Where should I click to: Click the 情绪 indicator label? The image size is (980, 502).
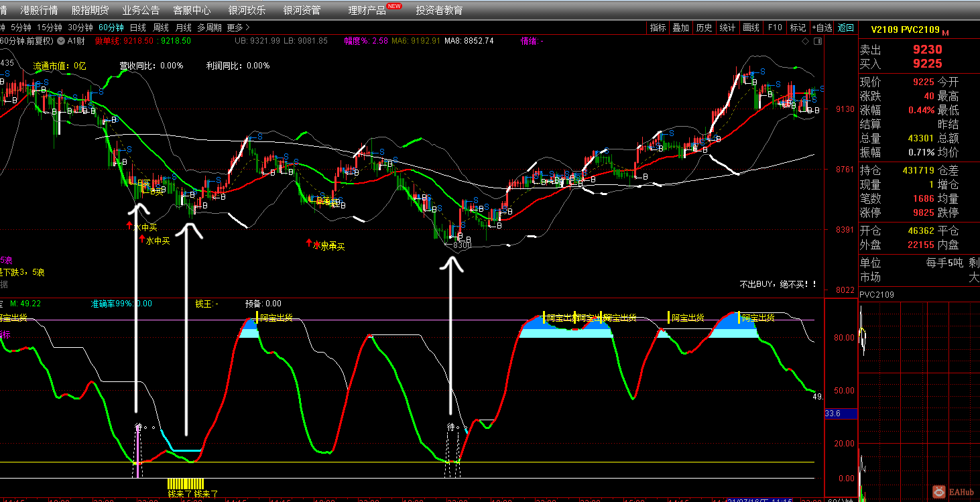[532, 40]
